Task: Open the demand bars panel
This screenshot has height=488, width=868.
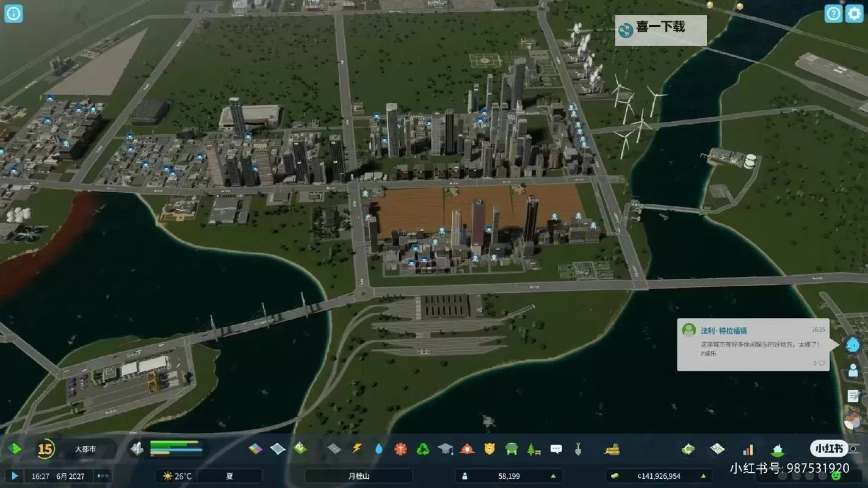Action: pos(176,448)
